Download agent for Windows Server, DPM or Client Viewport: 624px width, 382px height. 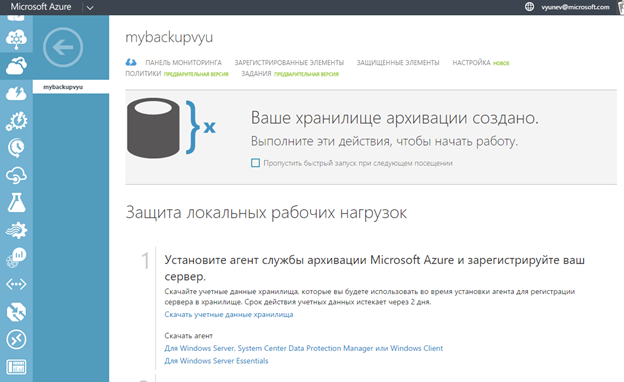click(304, 348)
